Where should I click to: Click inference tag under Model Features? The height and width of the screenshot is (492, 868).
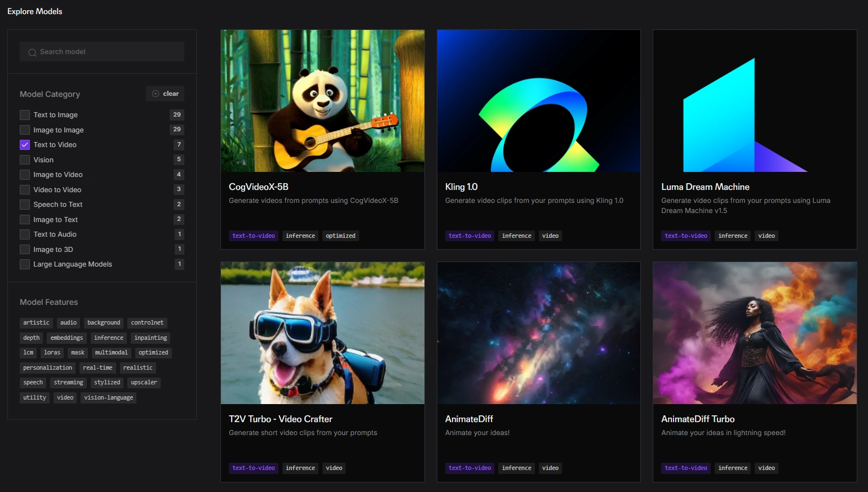109,338
